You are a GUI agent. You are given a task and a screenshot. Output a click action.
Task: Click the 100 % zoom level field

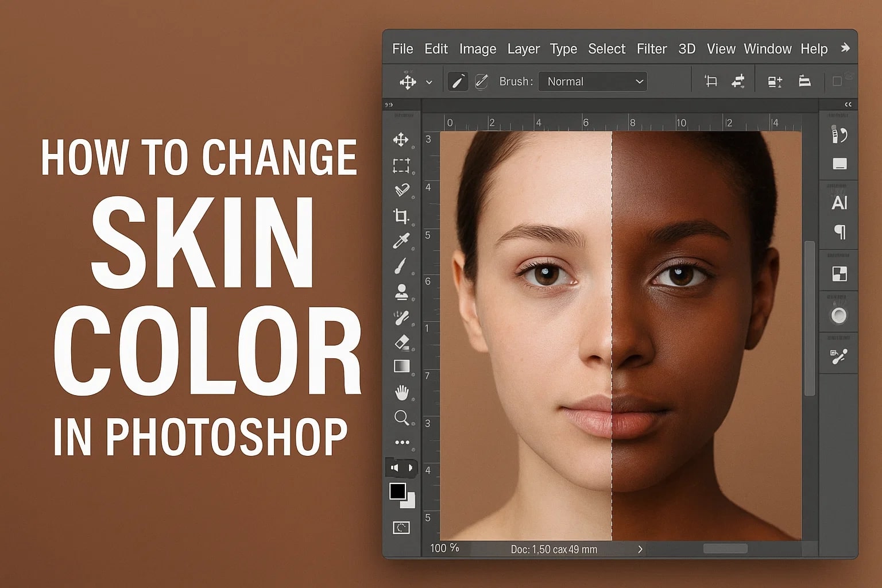tap(444, 548)
